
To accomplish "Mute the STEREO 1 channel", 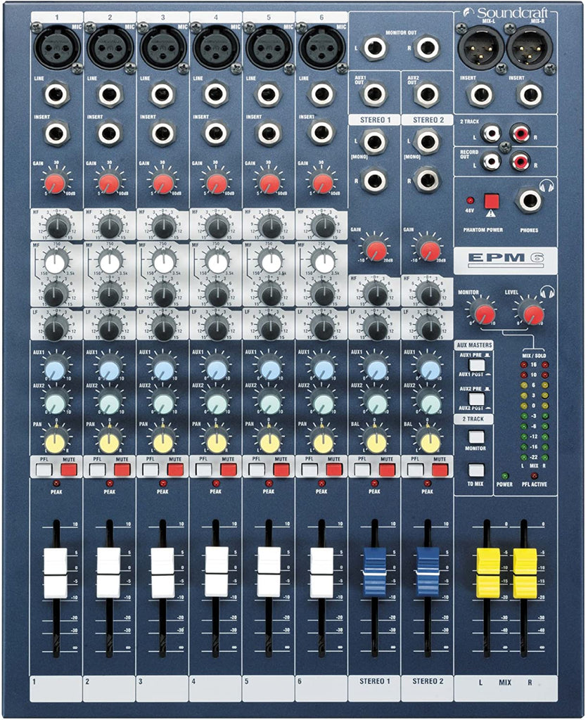I will point(388,469).
